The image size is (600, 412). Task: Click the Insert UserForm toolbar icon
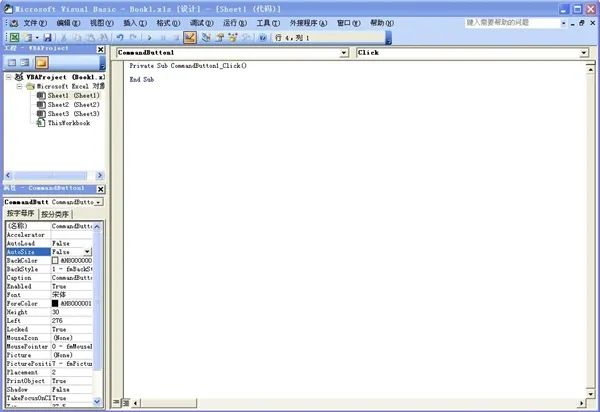coord(28,37)
